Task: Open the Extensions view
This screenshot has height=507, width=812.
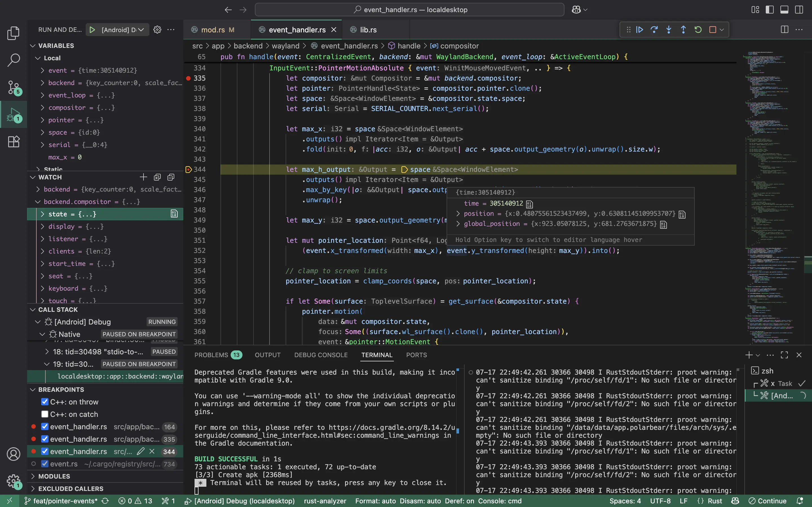Action: pos(14,141)
